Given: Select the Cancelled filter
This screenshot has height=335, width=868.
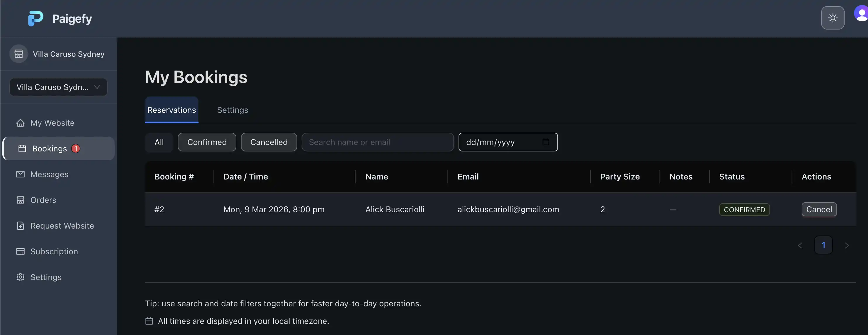Looking at the screenshot, I should pos(268,142).
